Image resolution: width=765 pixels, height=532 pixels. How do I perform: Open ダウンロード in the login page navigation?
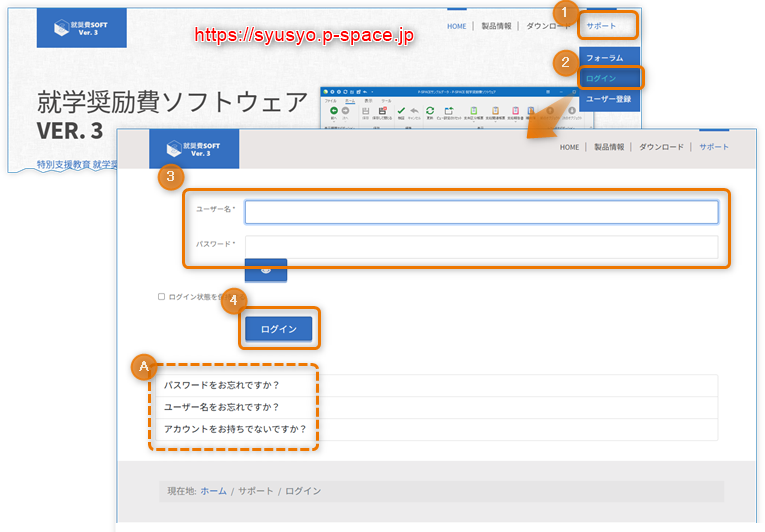click(662, 147)
